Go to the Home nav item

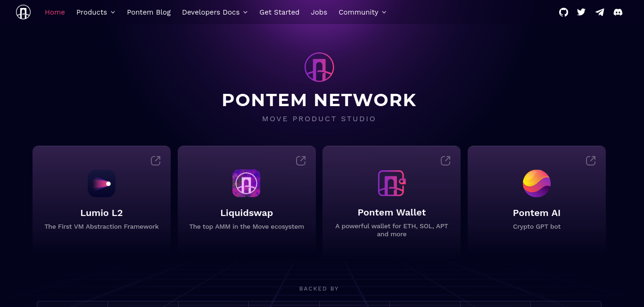click(x=55, y=12)
